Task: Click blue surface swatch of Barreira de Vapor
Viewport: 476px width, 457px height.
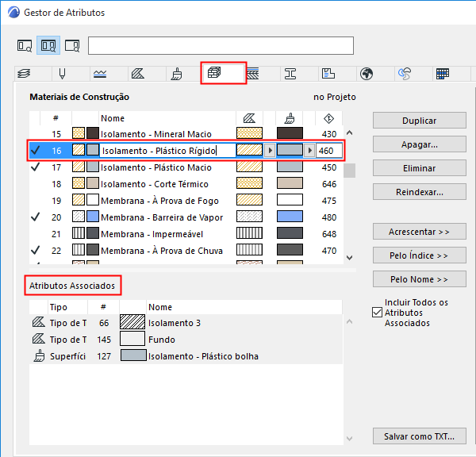Action: tap(290, 217)
